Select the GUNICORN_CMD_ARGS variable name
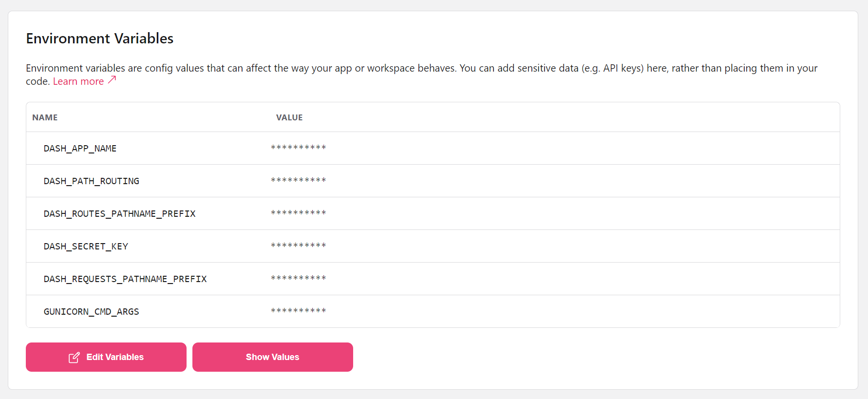868x399 pixels. (91, 311)
